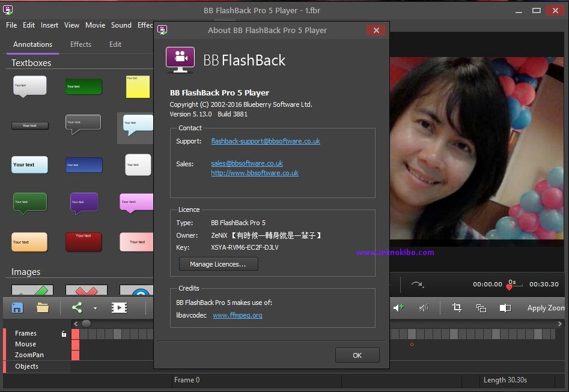569x392 pixels.
Task: Open the http://www.bbsoftware.co.uk link
Action: (x=255, y=173)
